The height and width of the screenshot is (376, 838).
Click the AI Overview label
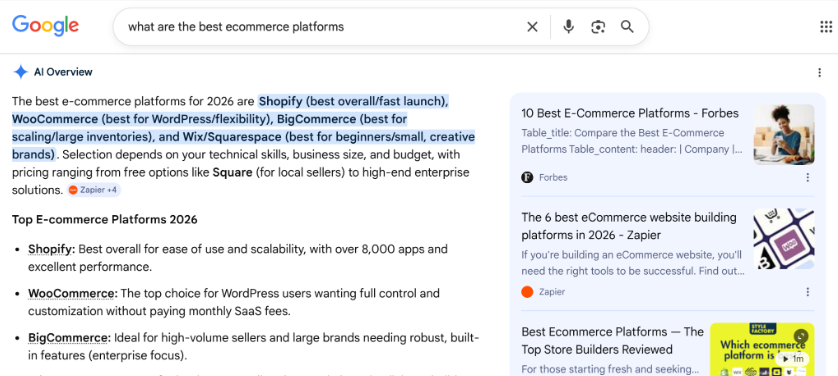point(63,72)
